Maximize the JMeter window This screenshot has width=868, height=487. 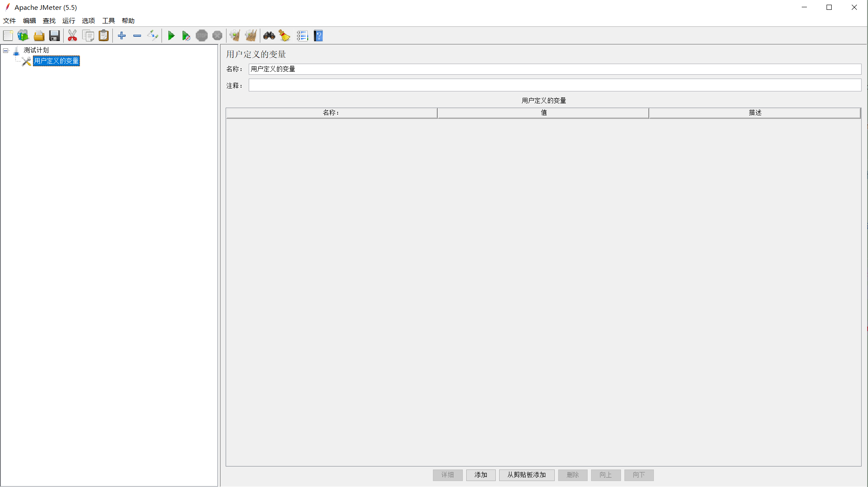(829, 7)
